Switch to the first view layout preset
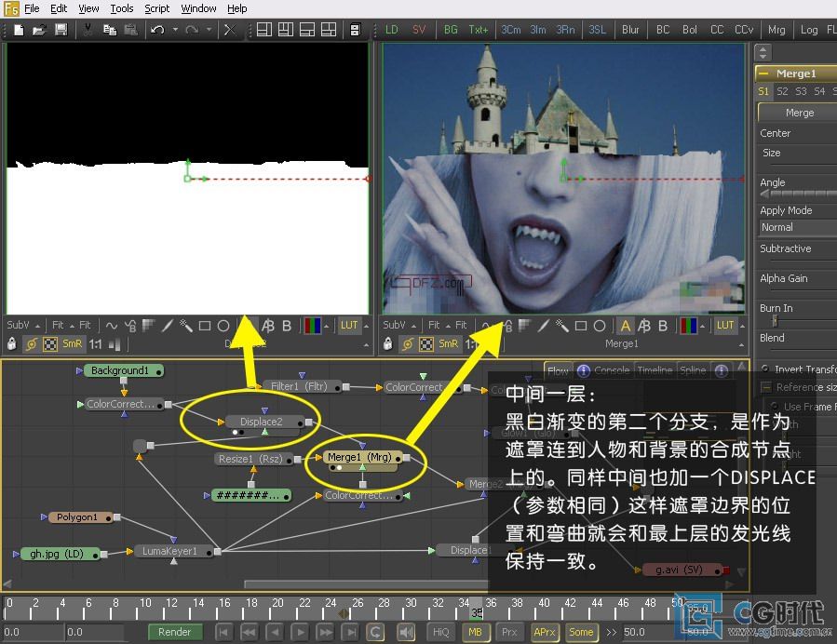This screenshot has width=837, height=644. point(264,30)
